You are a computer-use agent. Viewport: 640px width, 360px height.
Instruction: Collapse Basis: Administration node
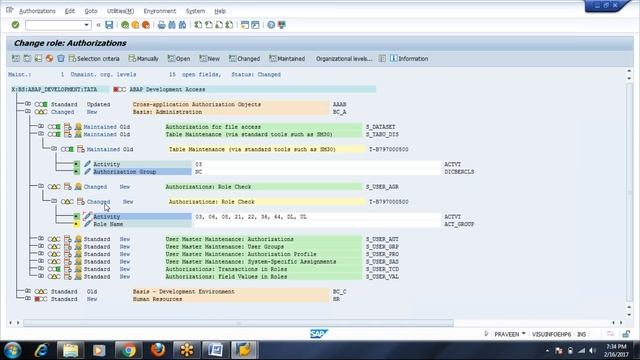(x=28, y=111)
